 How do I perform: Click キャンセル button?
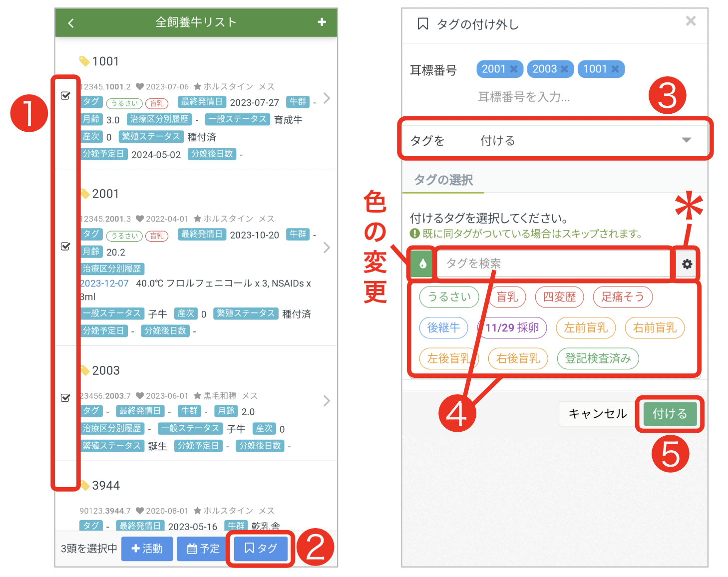(598, 414)
